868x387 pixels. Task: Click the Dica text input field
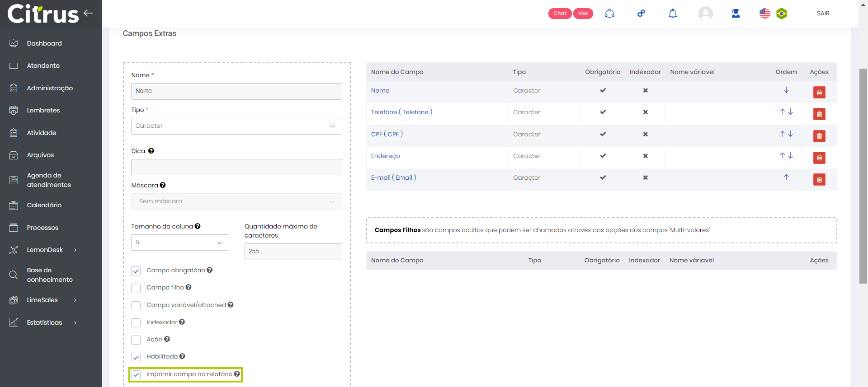coord(236,167)
